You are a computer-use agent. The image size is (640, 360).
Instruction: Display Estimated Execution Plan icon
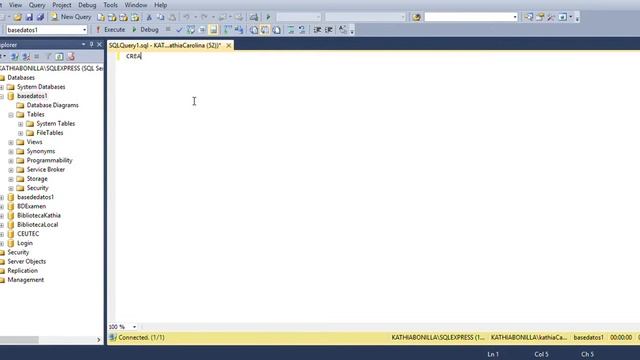coord(191,29)
